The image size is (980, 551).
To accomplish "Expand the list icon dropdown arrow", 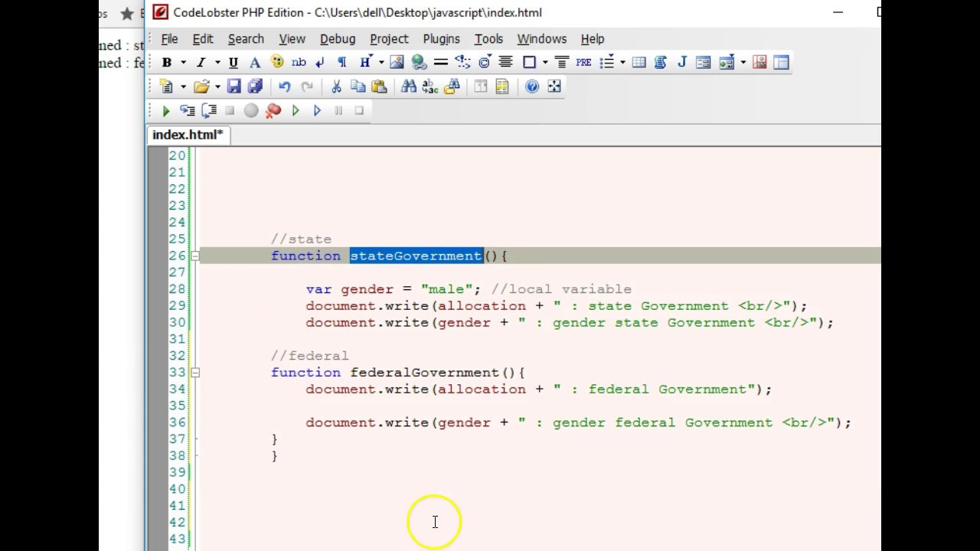I will coord(622,63).
